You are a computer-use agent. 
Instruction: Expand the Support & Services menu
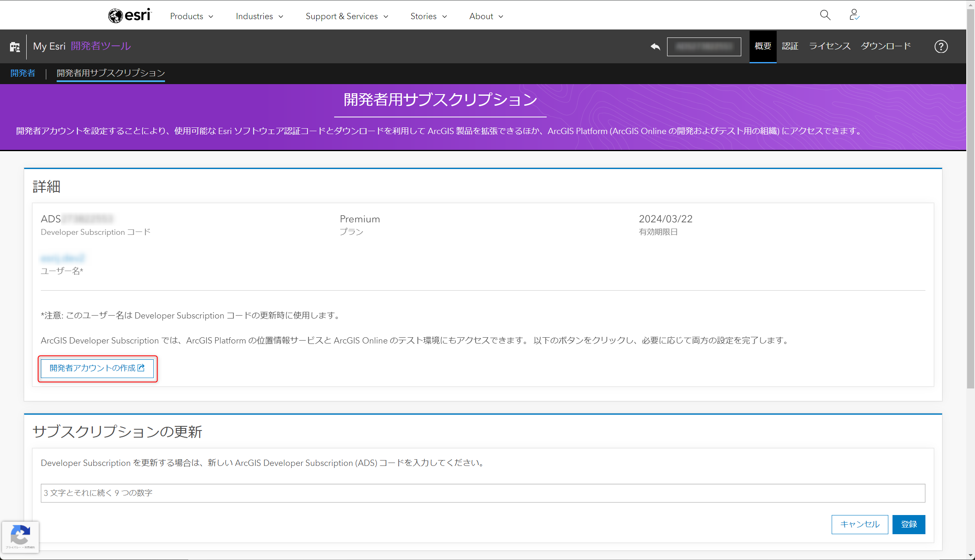pyautogui.click(x=347, y=16)
